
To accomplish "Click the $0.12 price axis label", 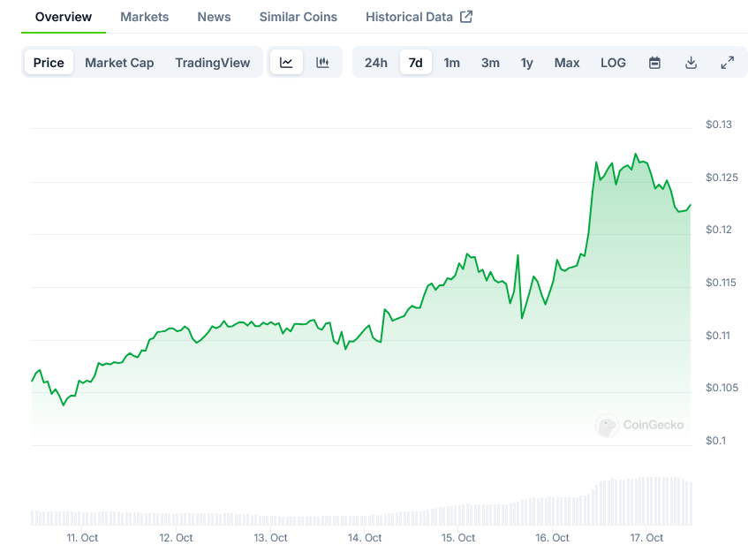I will coord(719,230).
